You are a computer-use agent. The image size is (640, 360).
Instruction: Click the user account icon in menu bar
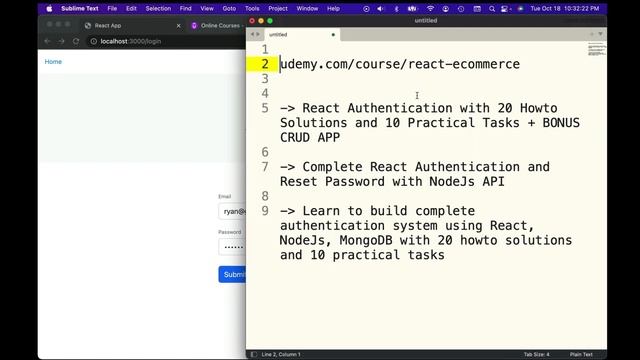[x=445, y=9]
